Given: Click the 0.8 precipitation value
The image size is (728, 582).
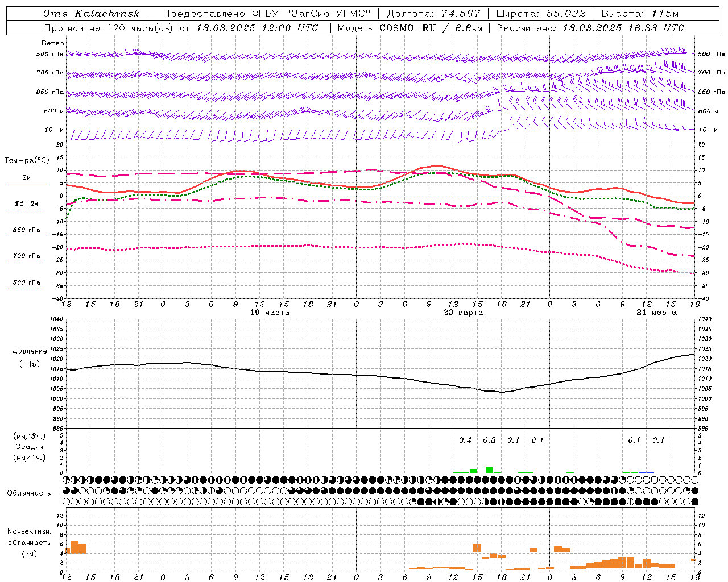Looking at the screenshot, I should pos(489,440).
